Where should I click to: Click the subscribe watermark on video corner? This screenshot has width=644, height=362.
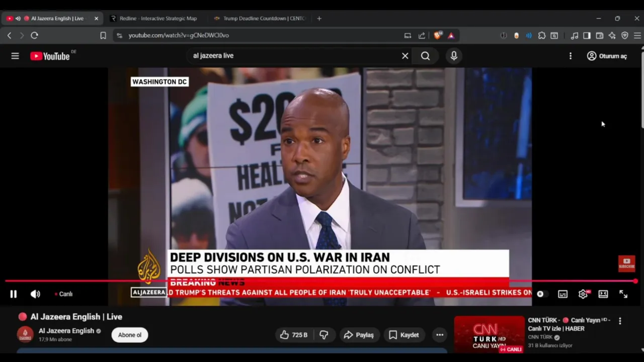626,263
